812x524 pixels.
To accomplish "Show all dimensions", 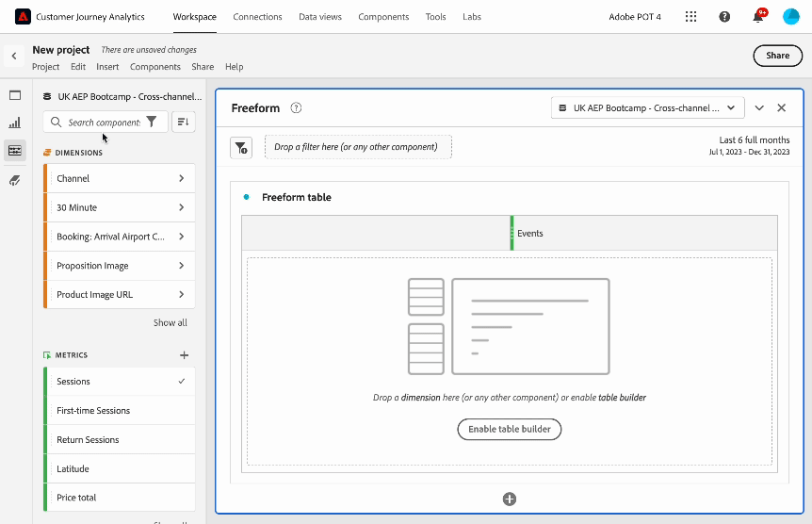I will tap(170, 322).
